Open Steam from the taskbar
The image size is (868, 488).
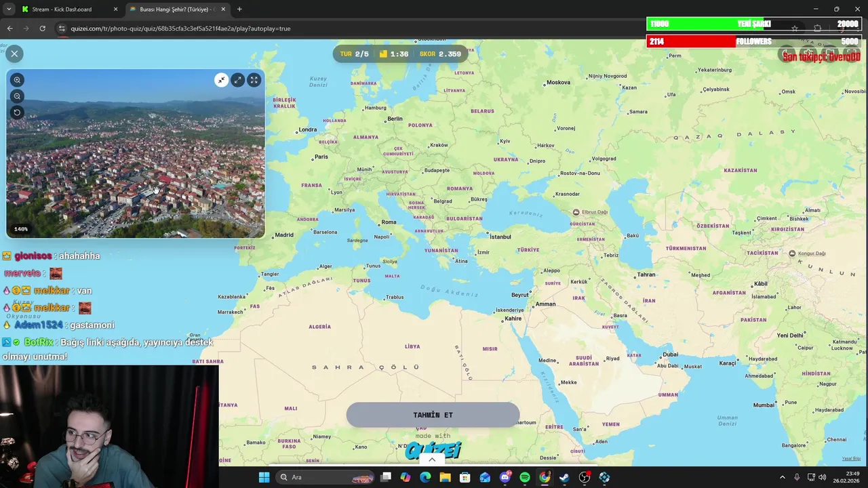pos(564,477)
